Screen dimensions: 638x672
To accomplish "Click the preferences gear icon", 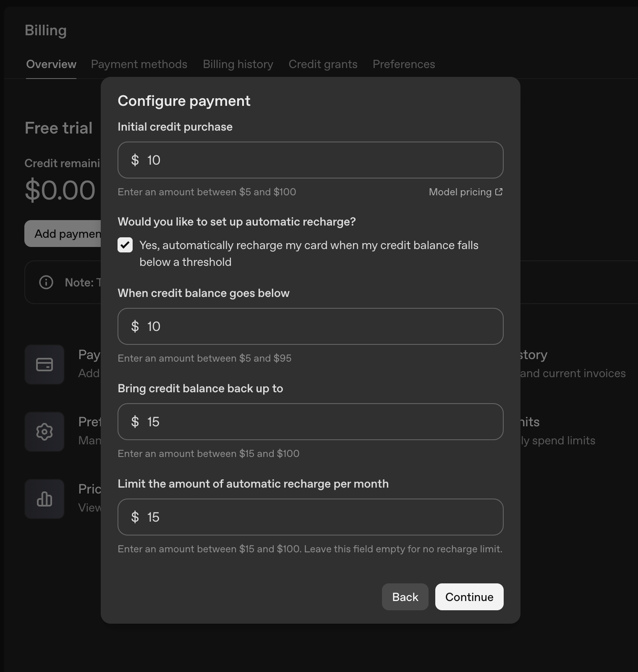I will tap(44, 432).
